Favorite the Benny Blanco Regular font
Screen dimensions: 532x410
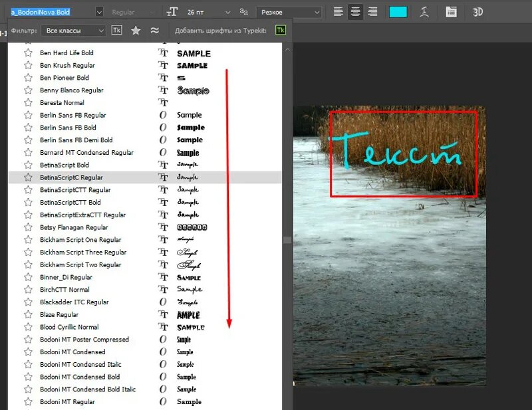28,90
